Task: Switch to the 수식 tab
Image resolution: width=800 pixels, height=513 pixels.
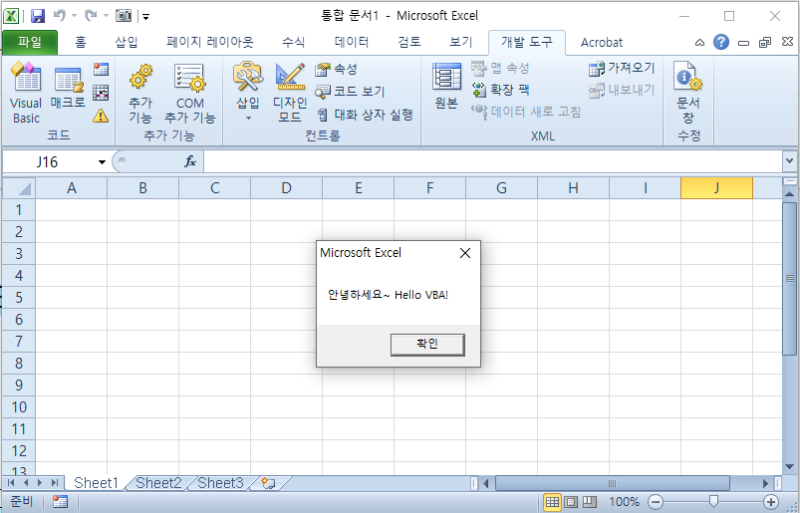Action: tap(293, 42)
